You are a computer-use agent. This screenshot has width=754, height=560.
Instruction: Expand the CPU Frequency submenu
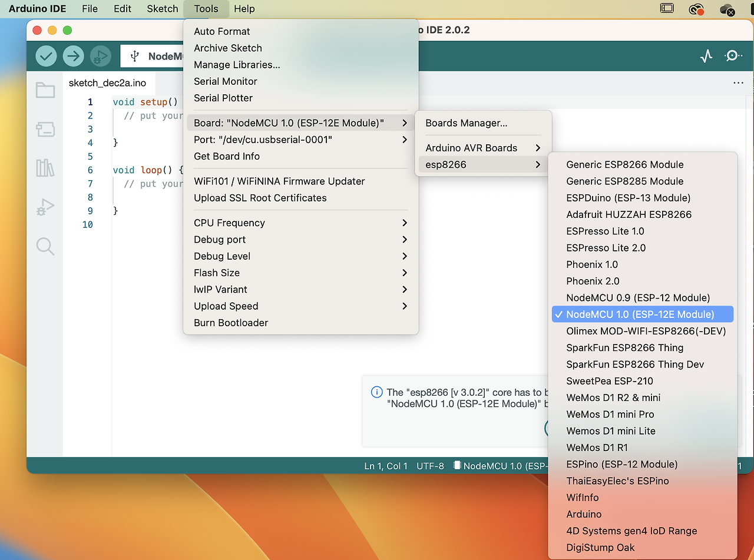(x=300, y=223)
